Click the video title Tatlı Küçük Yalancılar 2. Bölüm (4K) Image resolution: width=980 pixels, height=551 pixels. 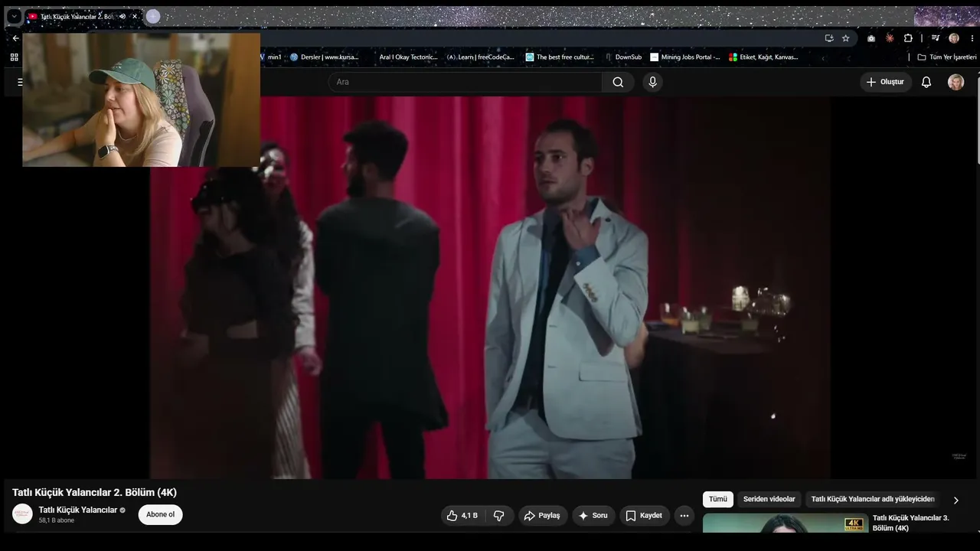[94, 492]
